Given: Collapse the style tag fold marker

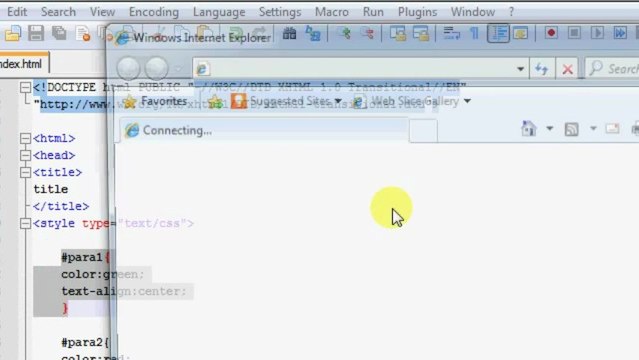Looking at the screenshot, I should 25,223.
